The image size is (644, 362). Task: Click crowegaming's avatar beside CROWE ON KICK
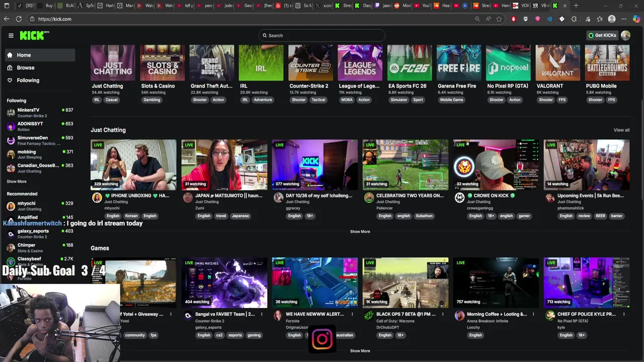459,198
